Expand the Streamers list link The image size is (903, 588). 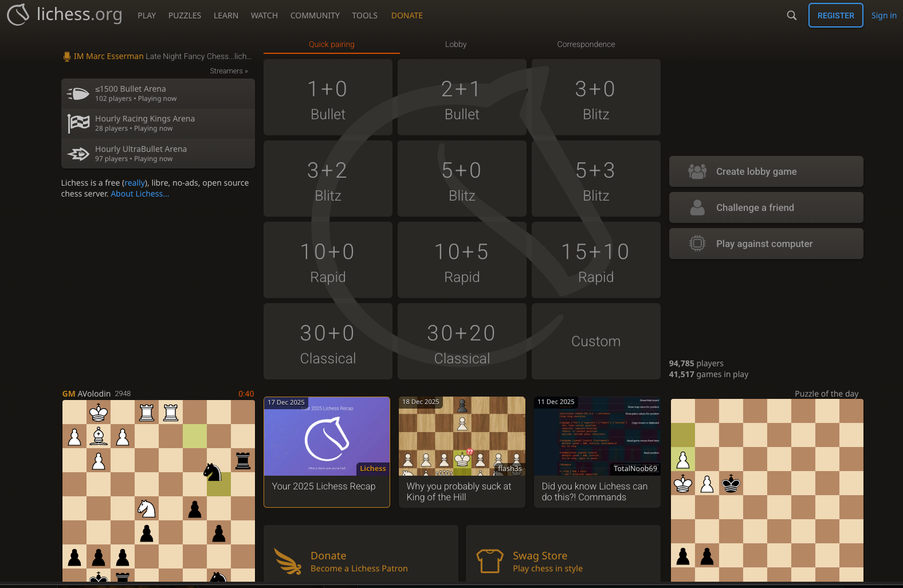229,71
